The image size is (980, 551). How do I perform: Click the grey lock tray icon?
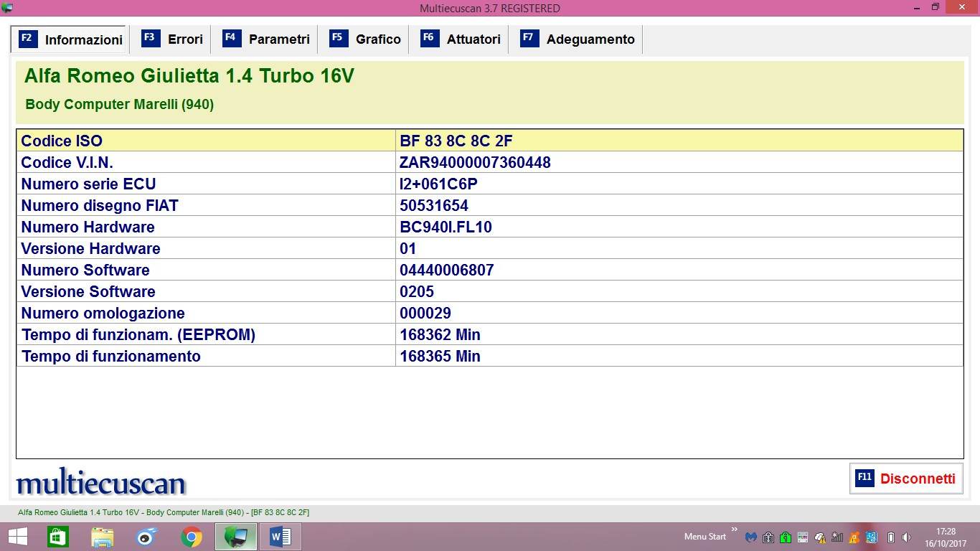coord(768,537)
